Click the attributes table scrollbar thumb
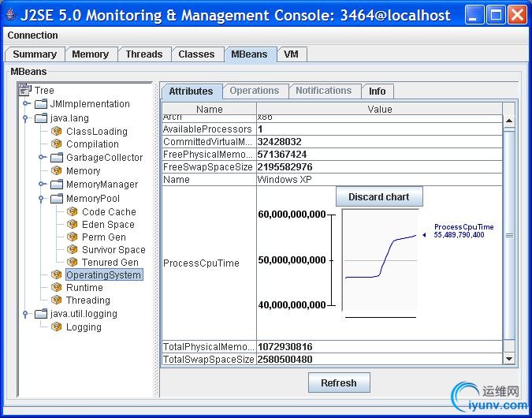 (509, 235)
